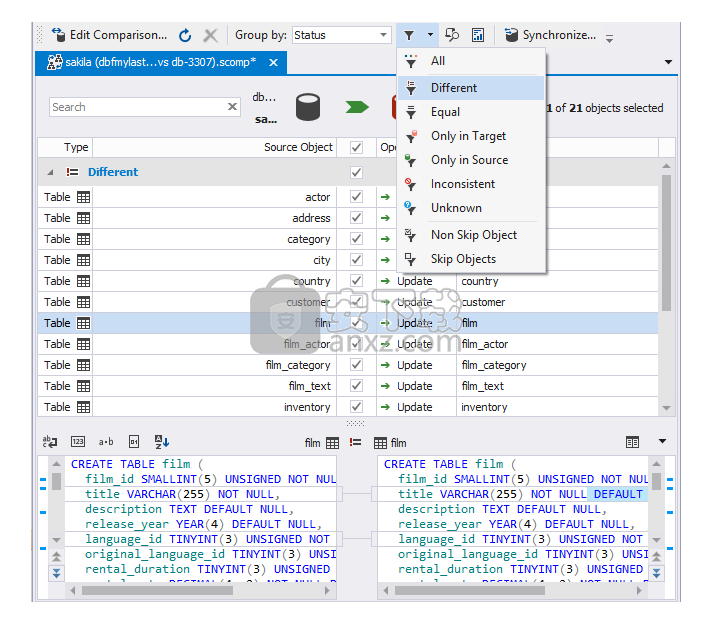Uncheck the city table checkbox
Viewport: 716px width, 632px height.
pos(356,260)
